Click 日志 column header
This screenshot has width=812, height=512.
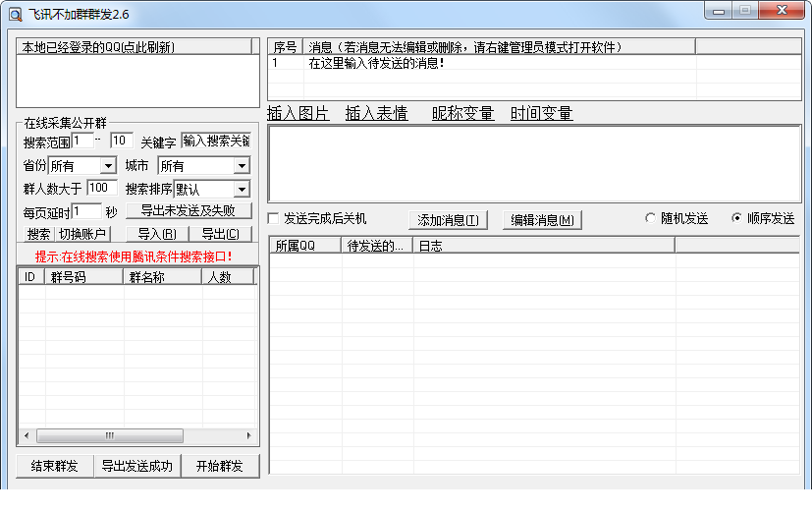click(544, 246)
